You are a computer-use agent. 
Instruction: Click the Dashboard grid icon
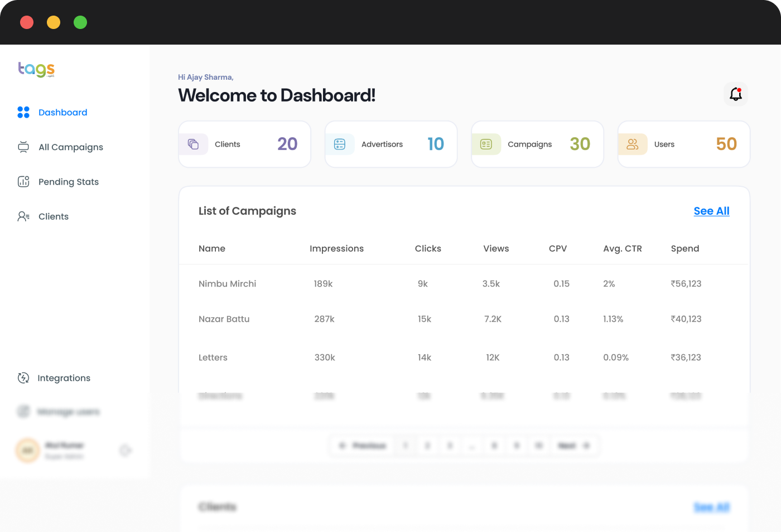coord(23,113)
